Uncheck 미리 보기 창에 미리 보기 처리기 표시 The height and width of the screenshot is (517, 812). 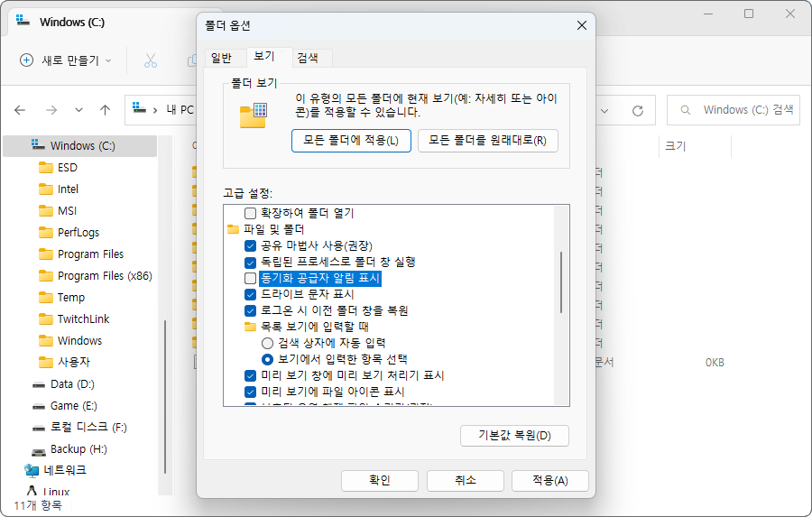point(250,375)
